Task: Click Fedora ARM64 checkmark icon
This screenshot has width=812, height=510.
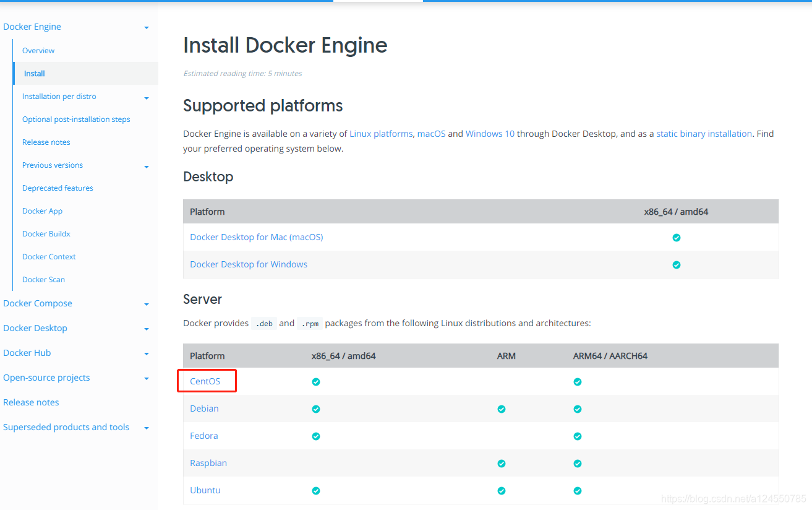Action: (x=578, y=436)
